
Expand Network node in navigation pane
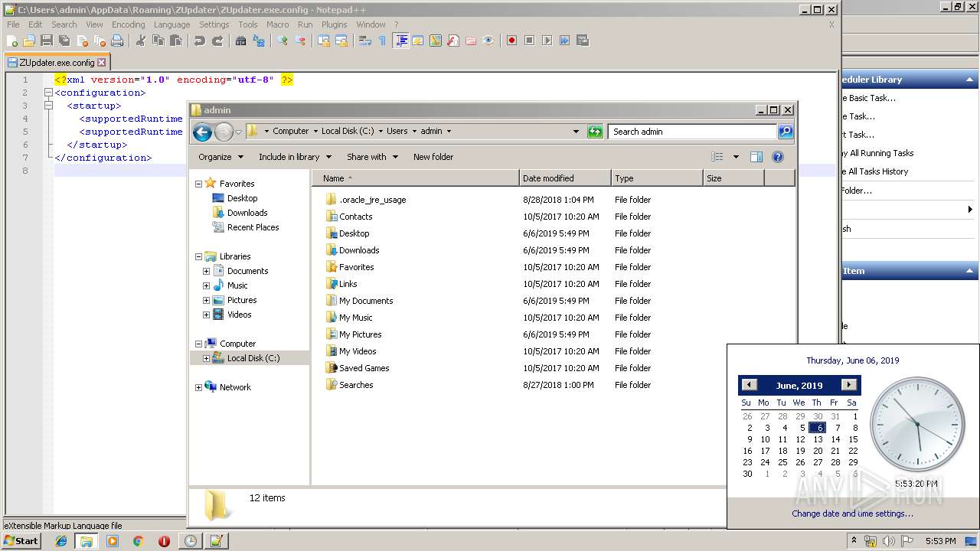(198, 387)
